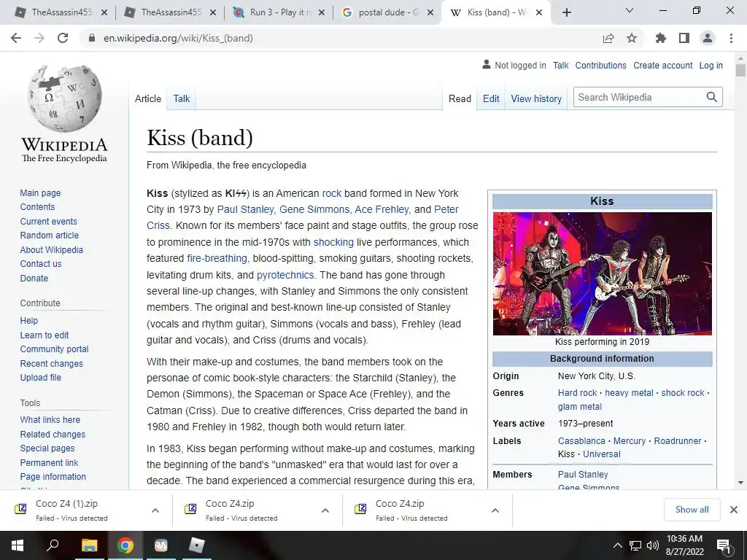Open the browser side panel icon
The image size is (747, 560).
tap(684, 38)
